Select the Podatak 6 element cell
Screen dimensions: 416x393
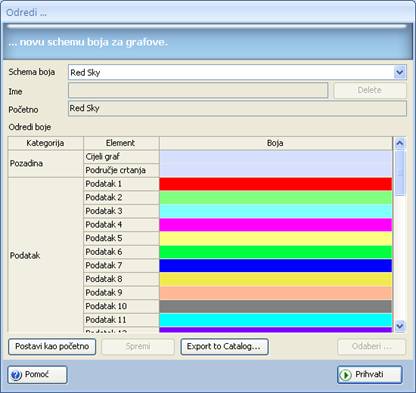(121, 252)
